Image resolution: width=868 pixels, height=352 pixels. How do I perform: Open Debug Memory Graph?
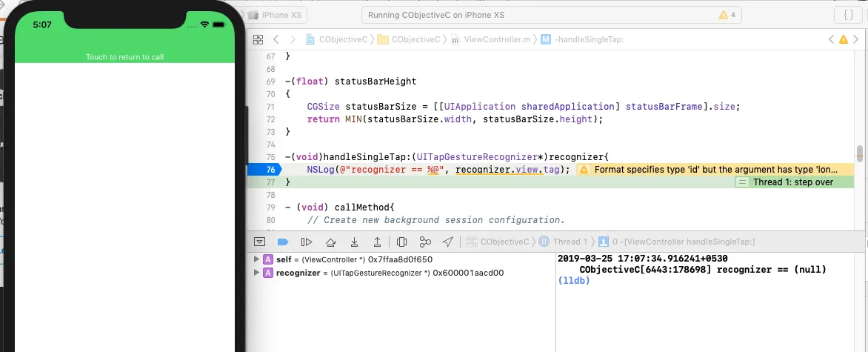425,242
